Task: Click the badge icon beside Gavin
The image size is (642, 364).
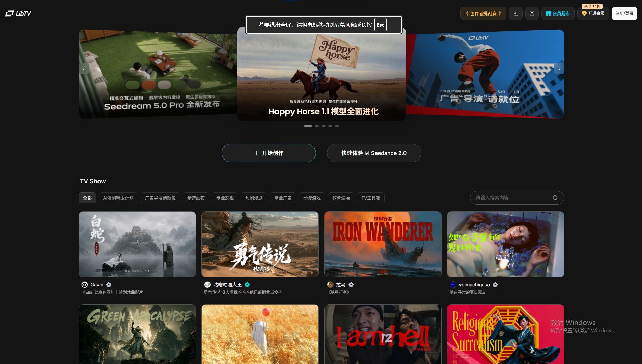Action: (109, 285)
